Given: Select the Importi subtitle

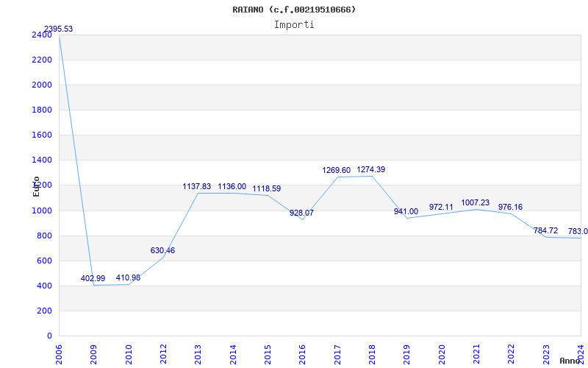Looking at the screenshot, I should (x=294, y=25).
